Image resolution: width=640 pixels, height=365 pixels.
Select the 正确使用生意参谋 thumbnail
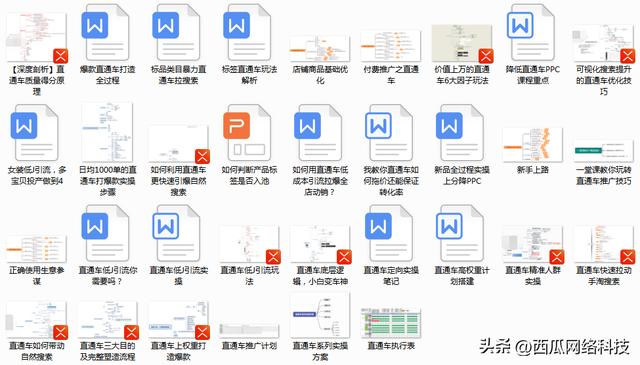tap(36, 249)
